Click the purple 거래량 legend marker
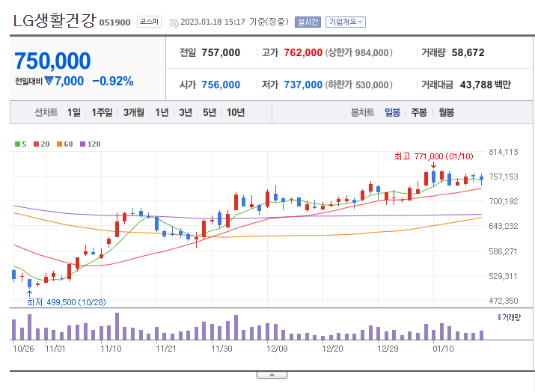 [500, 317]
